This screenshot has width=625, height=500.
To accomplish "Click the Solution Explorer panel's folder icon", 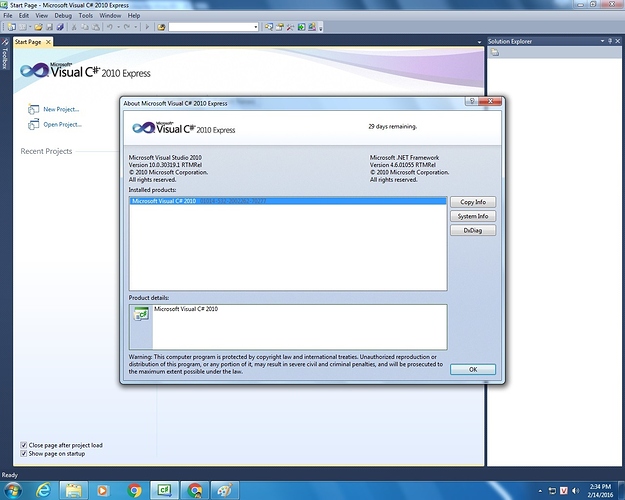I will tap(495, 52).
